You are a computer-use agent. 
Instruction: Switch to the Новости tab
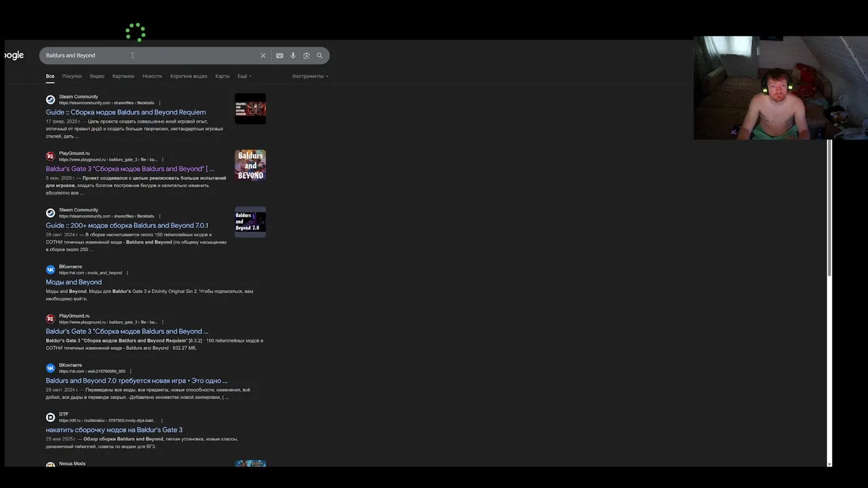152,76
